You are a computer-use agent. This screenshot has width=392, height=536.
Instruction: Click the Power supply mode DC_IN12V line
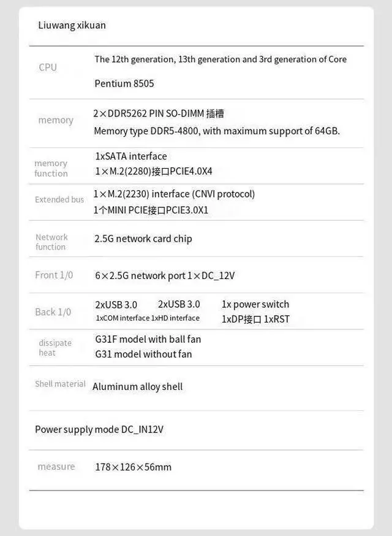click(x=99, y=429)
